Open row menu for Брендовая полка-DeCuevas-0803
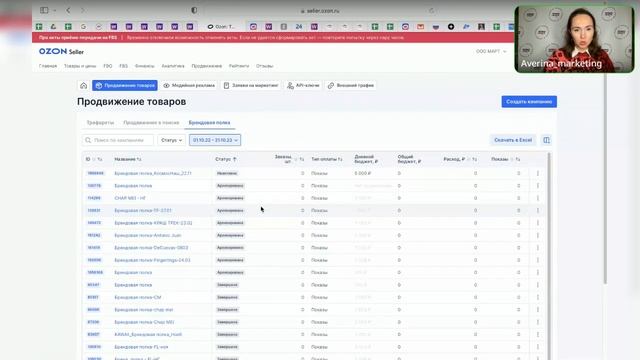The width and height of the screenshot is (640, 360). [538, 248]
